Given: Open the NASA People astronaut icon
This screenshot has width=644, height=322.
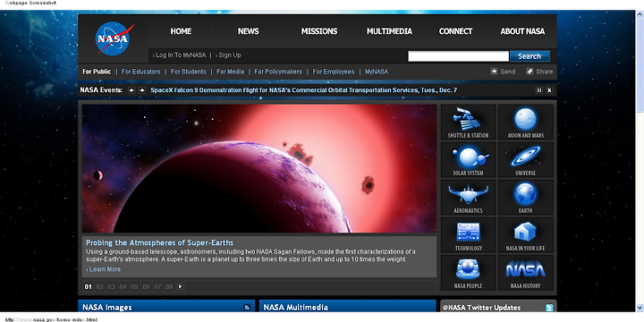Looking at the screenshot, I should coord(468,273).
